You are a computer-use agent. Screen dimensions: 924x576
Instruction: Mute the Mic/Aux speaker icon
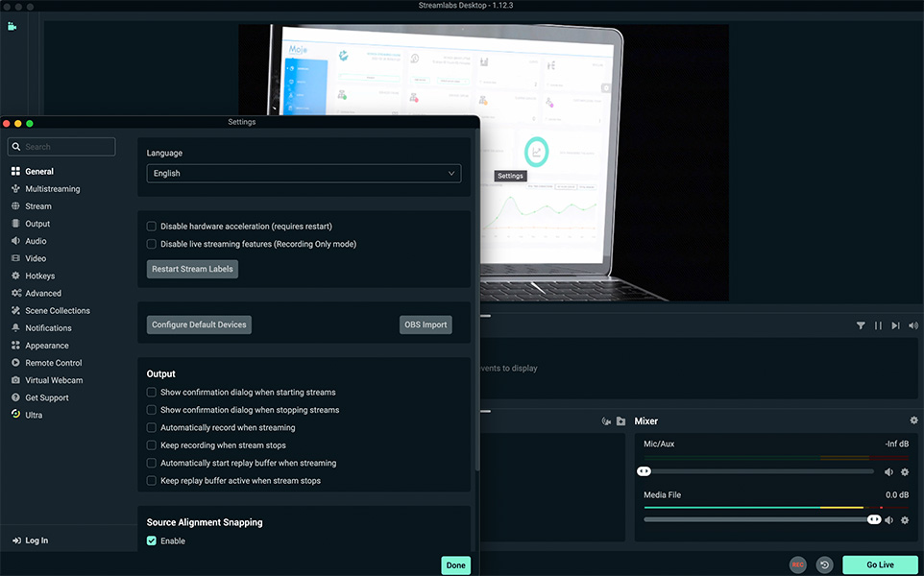887,471
